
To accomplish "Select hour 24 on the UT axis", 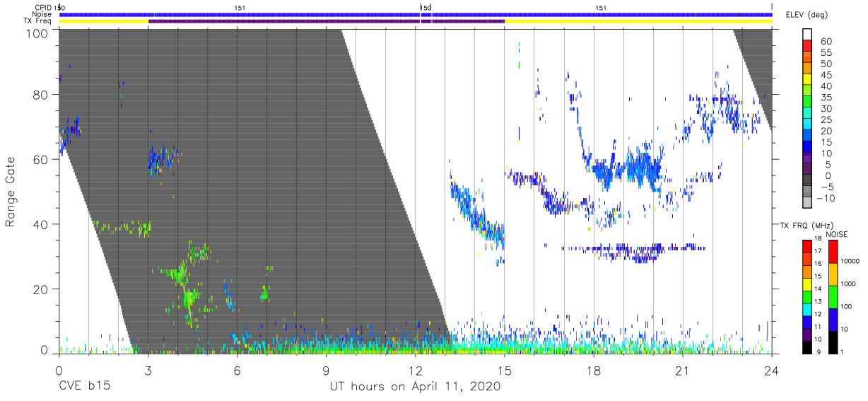I will [772, 371].
